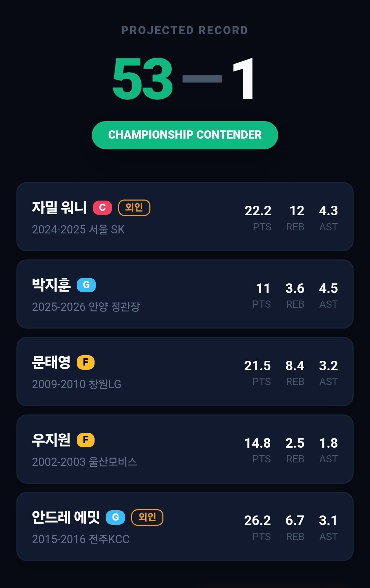Click the Projected Record heading
The width and height of the screenshot is (370, 588).
[x=185, y=30]
